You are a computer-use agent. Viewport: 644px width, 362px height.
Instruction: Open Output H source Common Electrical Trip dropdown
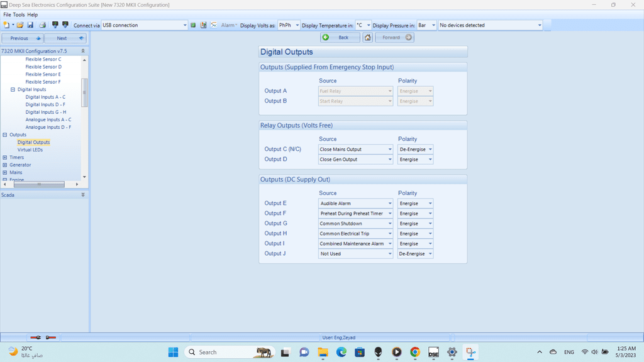(356, 234)
